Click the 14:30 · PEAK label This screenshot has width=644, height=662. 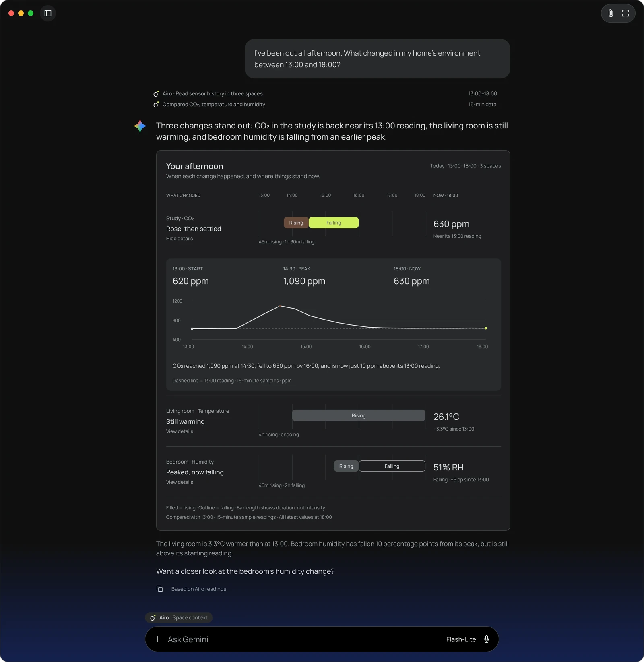(297, 269)
